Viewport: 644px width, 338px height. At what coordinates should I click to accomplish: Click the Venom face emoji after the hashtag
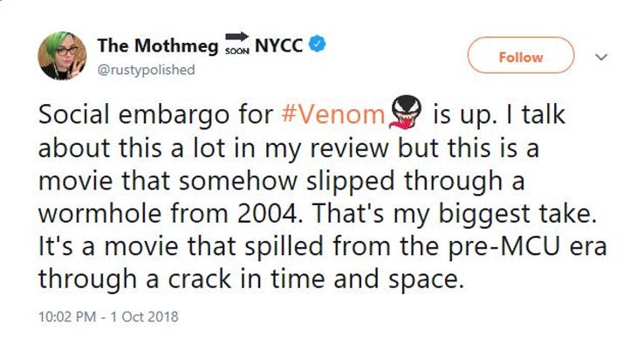click(x=406, y=113)
